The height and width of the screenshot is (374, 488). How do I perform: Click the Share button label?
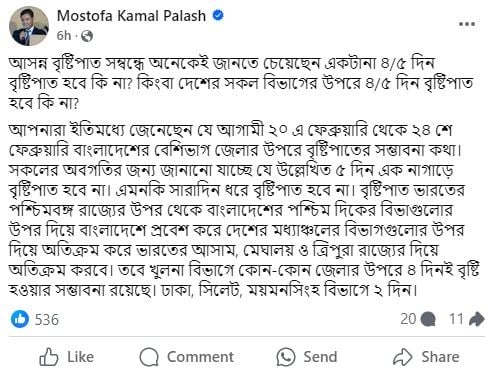[440, 357]
